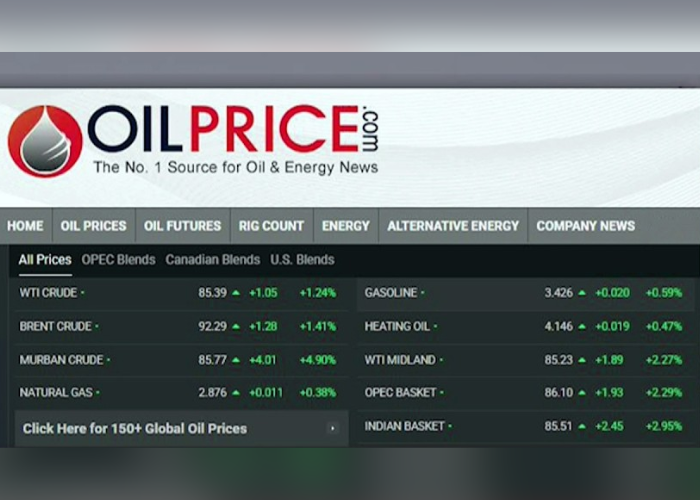The height and width of the screenshot is (500, 700).
Task: Go to OIL FUTURES menu
Action: click(x=182, y=226)
